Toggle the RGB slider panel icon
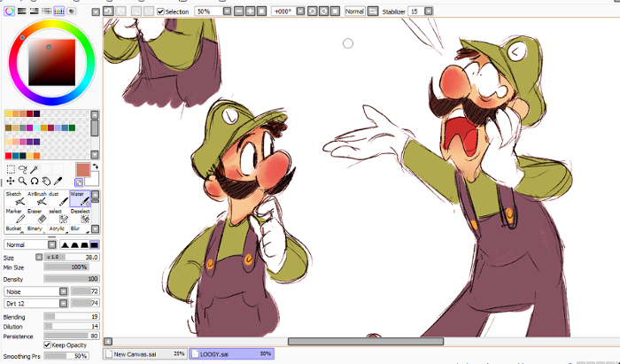This screenshot has height=364, width=620. click(x=22, y=11)
